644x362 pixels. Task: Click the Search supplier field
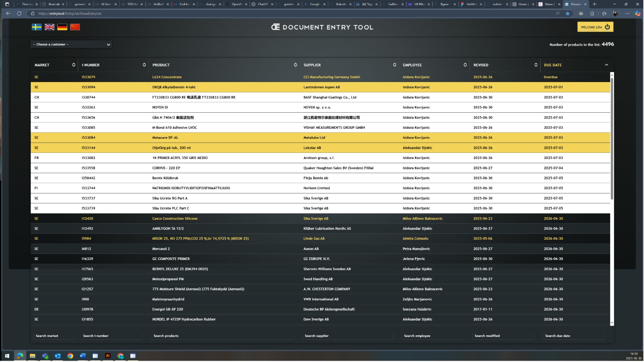(x=348, y=336)
